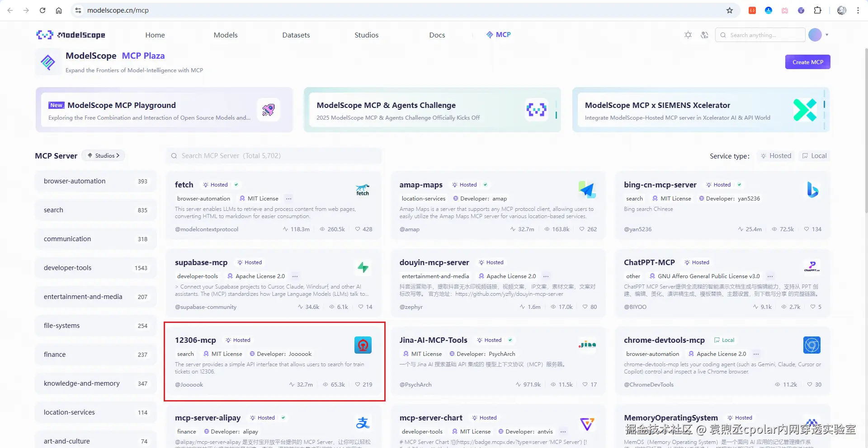Like the fetch server heart icon
868x448 pixels.
click(x=358, y=229)
